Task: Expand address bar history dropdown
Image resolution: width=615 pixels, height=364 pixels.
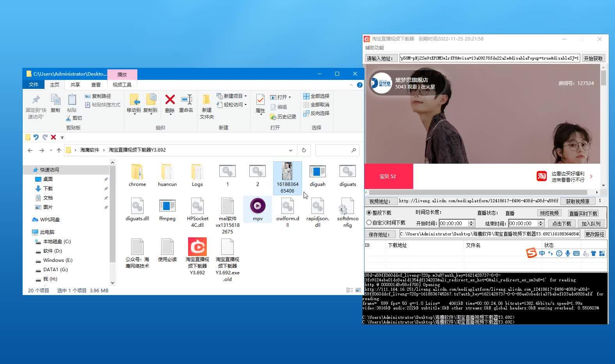Action: coord(290,150)
